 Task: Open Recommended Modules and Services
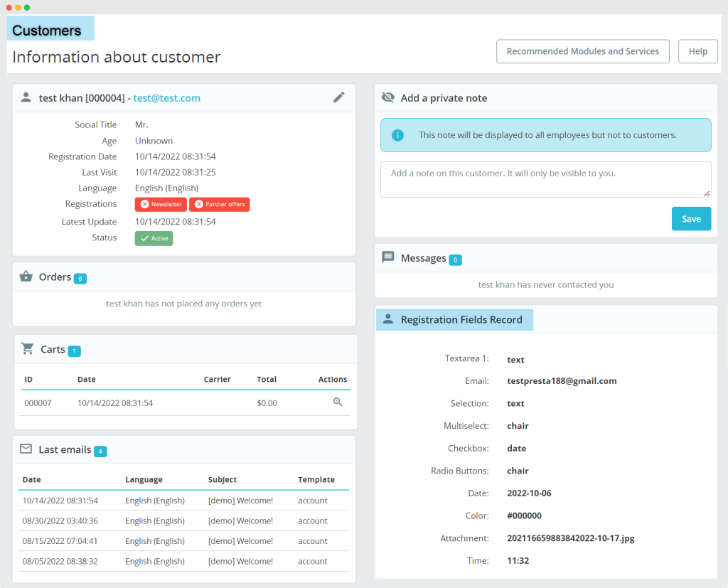[582, 51]
